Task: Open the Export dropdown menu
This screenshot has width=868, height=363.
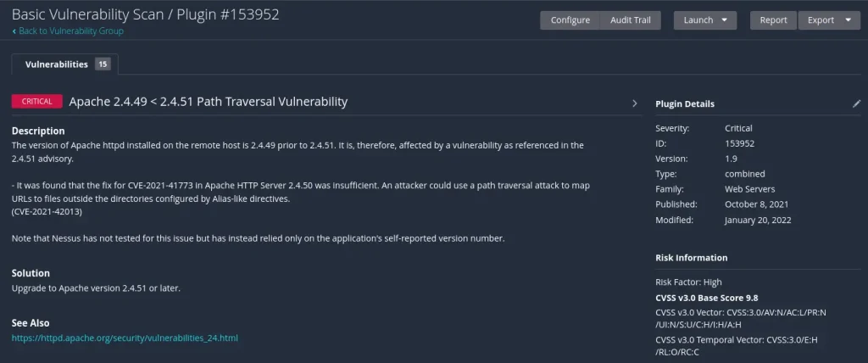Action: click(x=828, y=20)
